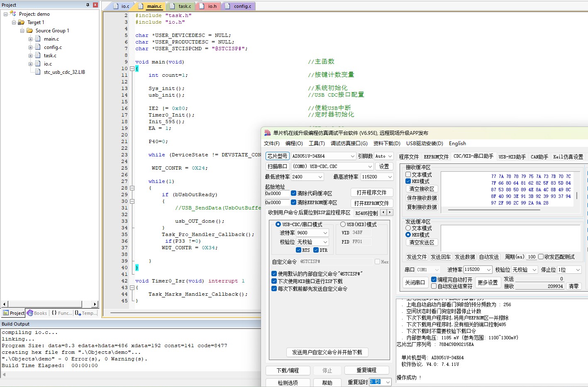This screenshot has height=387, width=588.
Task: Select USB(HID)模式 radio button
Action: (343, 224)
